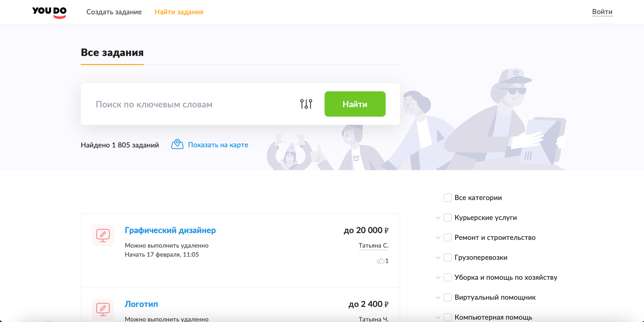Click the до 20 000 ₽ price
The height and width of the screenshot is (322, 644).
(366, 231)
